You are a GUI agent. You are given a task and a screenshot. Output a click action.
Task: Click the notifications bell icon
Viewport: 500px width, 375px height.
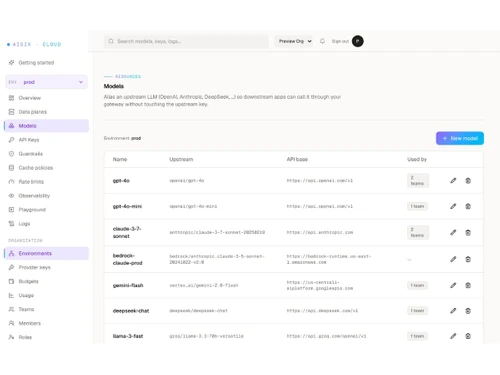pyautogui.click(x=322, y=41)
